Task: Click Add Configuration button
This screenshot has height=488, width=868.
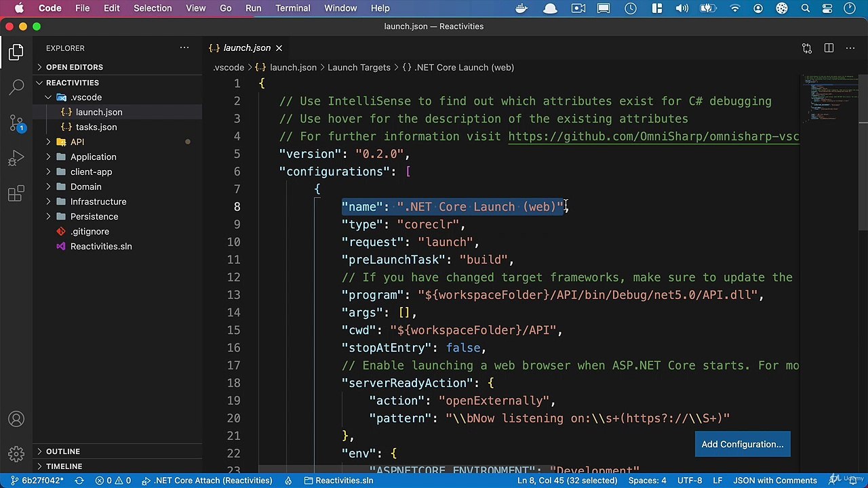Action: 743,445
